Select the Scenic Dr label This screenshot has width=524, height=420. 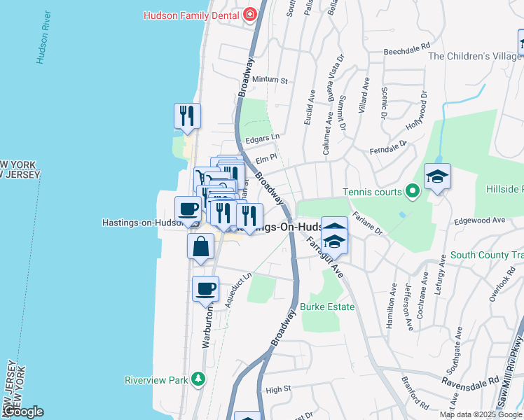coord(384,103)
